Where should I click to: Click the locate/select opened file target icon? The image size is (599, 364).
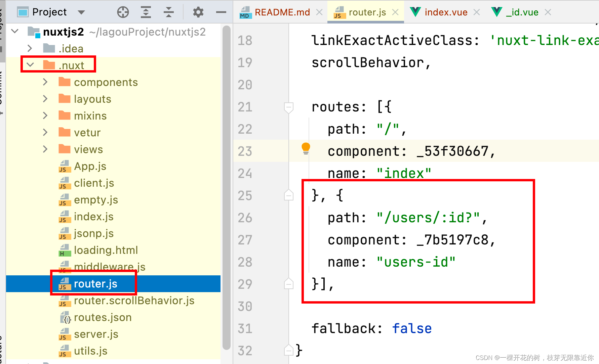pyautogui.click(x=123, y=12)
